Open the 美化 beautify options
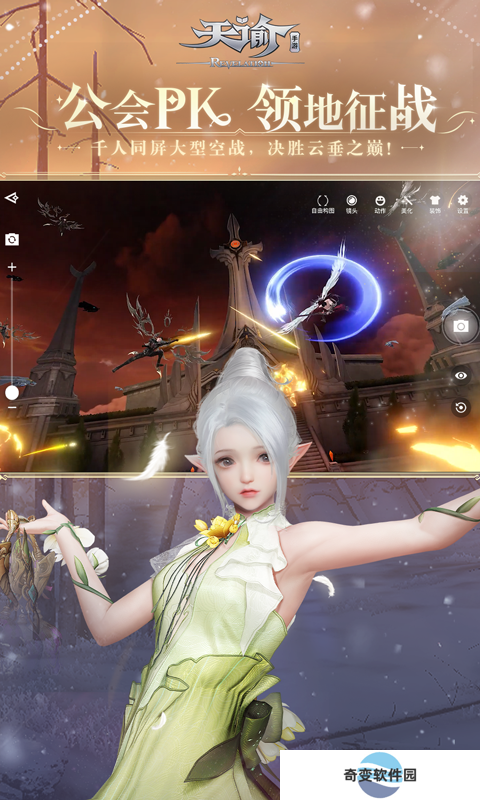 pyautogui.click(x=407, y=204)
